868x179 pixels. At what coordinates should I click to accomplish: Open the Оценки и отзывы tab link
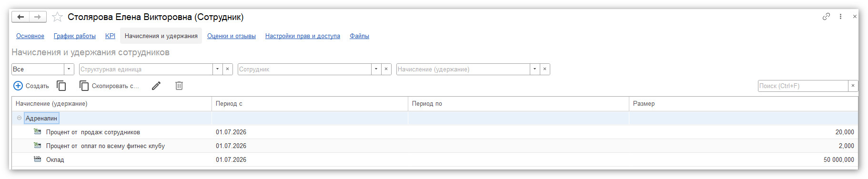click(x=232, y=36)
